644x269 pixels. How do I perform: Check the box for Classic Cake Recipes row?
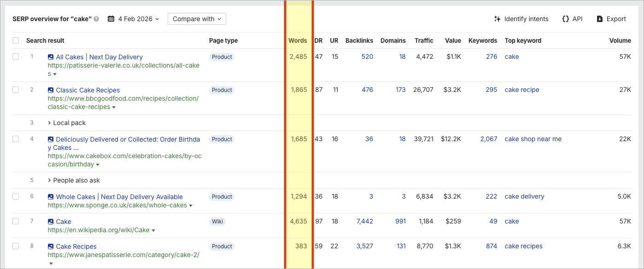(x=16, y=90)
